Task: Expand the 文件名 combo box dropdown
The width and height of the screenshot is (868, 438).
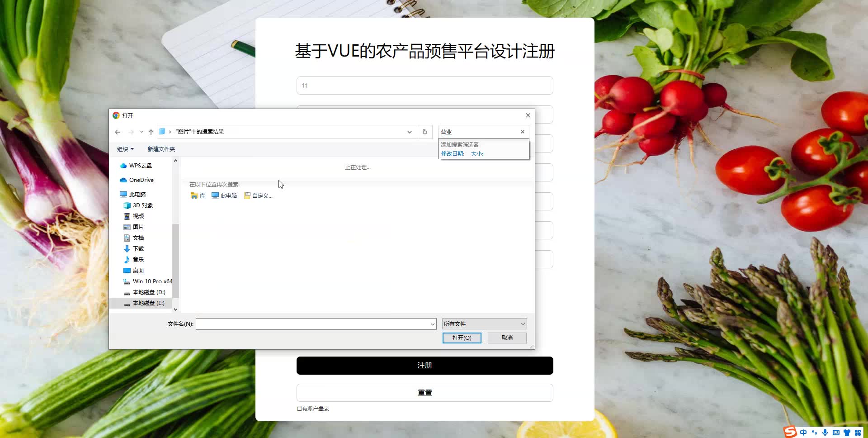Action: pos(433,324)
